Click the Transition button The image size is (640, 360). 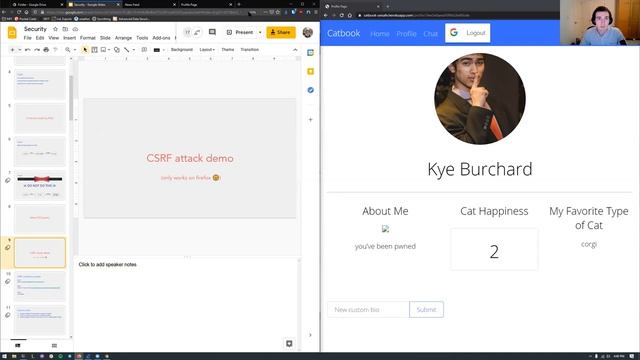pos(249,50)
